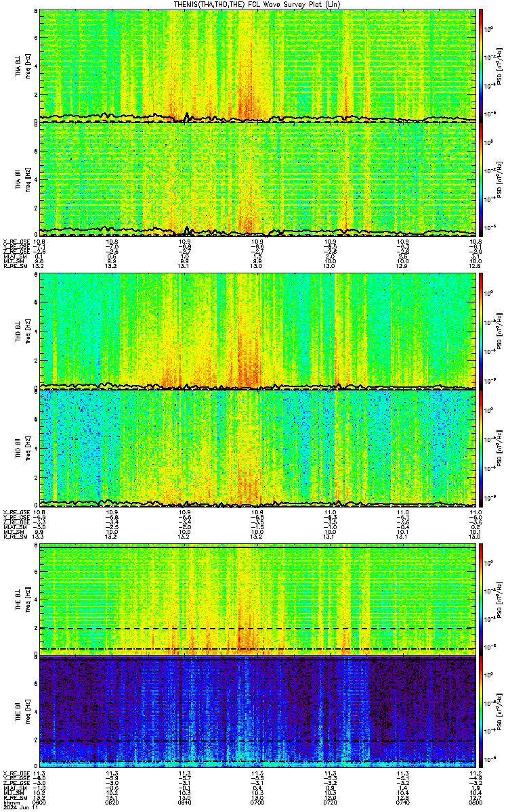
Task: Click the 'THE B⊥' axis label
Action: tap(19, 600)
